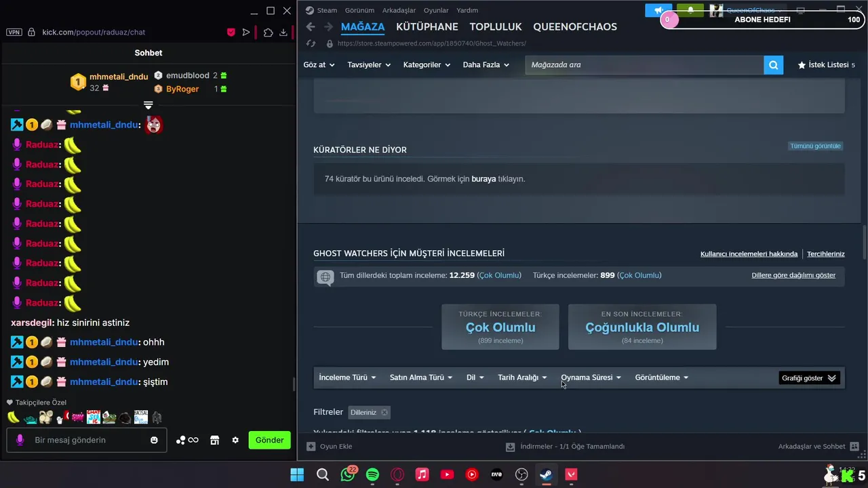
Task: Open the Tercihleriniz link
Action: coord(825,254)
